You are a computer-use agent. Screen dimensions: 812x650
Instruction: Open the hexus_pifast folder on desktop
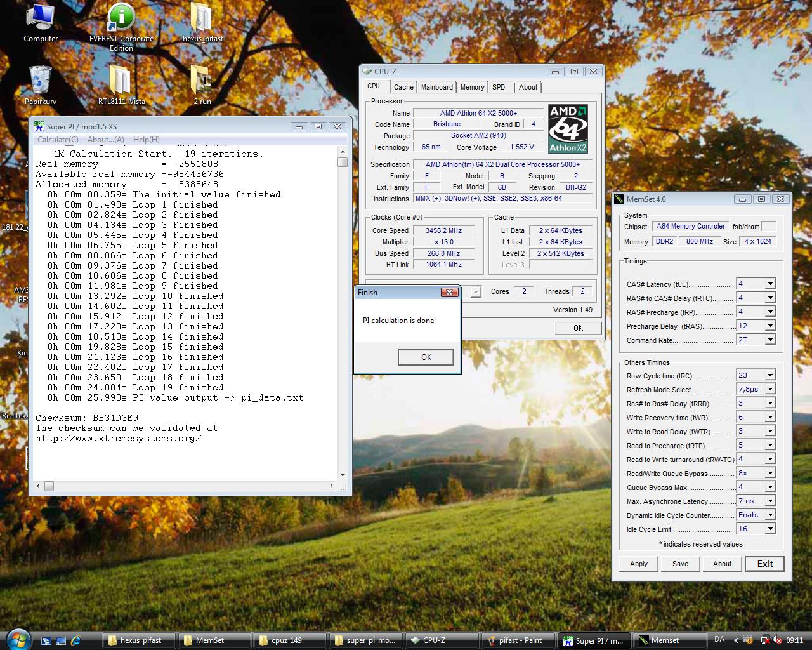click(x=202, y=23)
